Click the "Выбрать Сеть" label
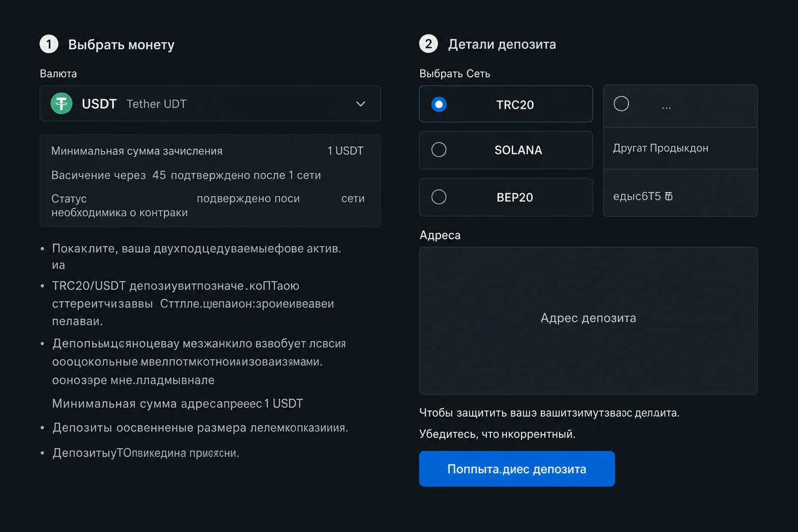The image size is (798, 532). [455, 74]
